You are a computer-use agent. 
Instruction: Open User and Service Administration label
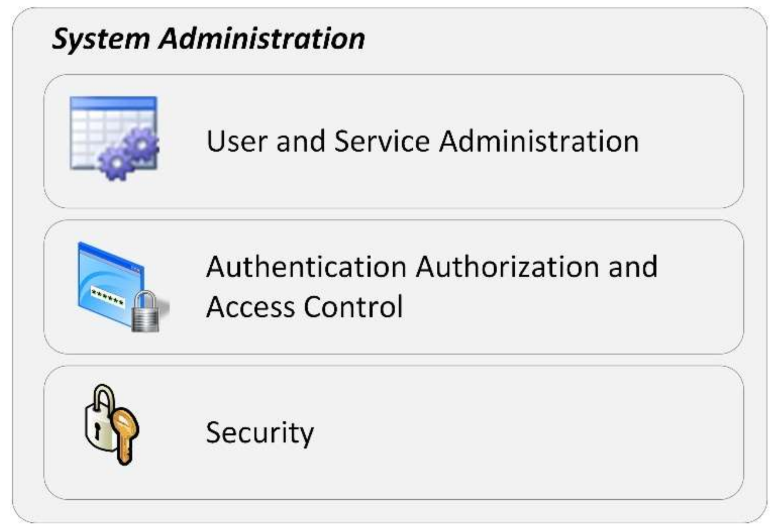[422, 141]
